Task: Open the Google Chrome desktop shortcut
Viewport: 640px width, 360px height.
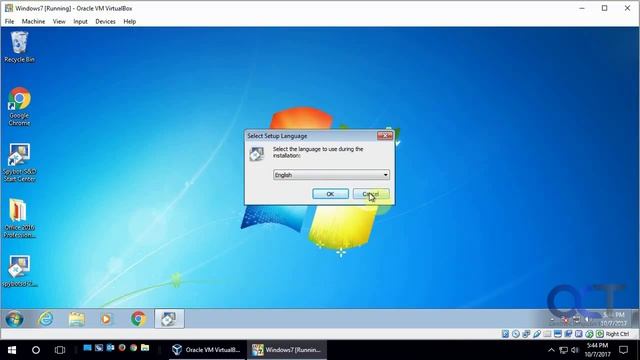Action: pos(19,106)
